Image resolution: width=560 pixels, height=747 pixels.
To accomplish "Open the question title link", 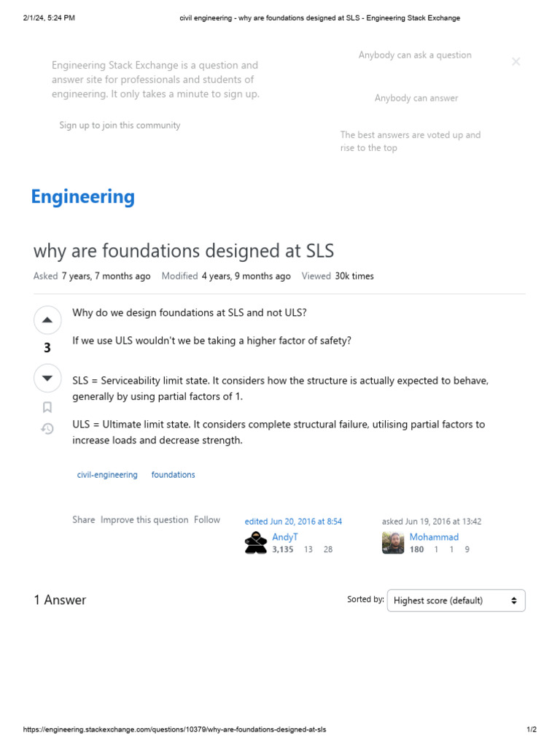I will click(x=184, y=251).
